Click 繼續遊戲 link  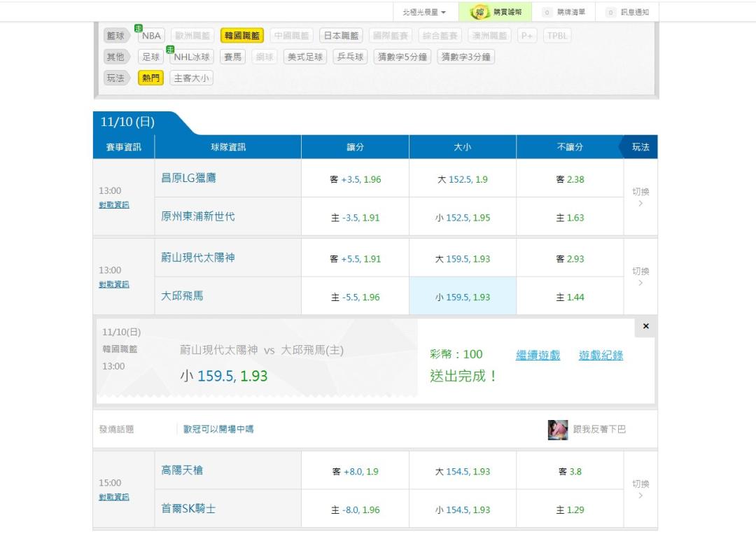[538, 356]
